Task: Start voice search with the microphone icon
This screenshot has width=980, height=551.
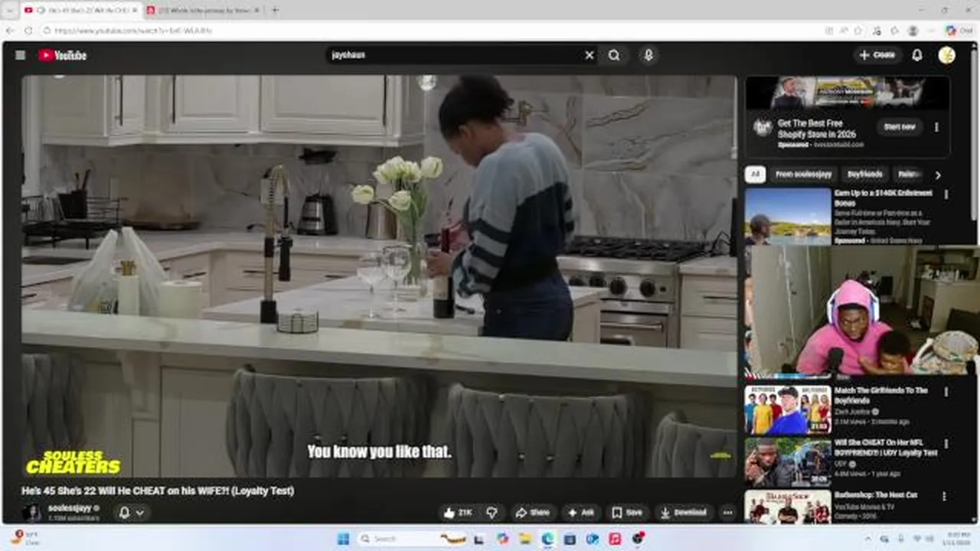Action: click(648, 55)
